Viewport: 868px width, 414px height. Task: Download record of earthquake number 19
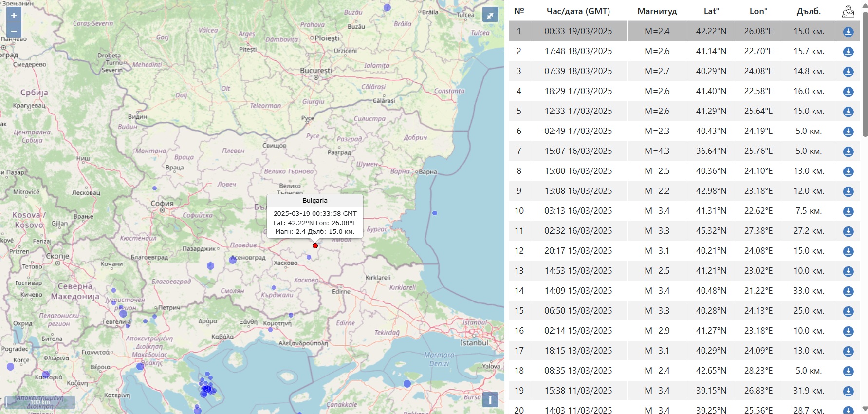click(848, 391)
